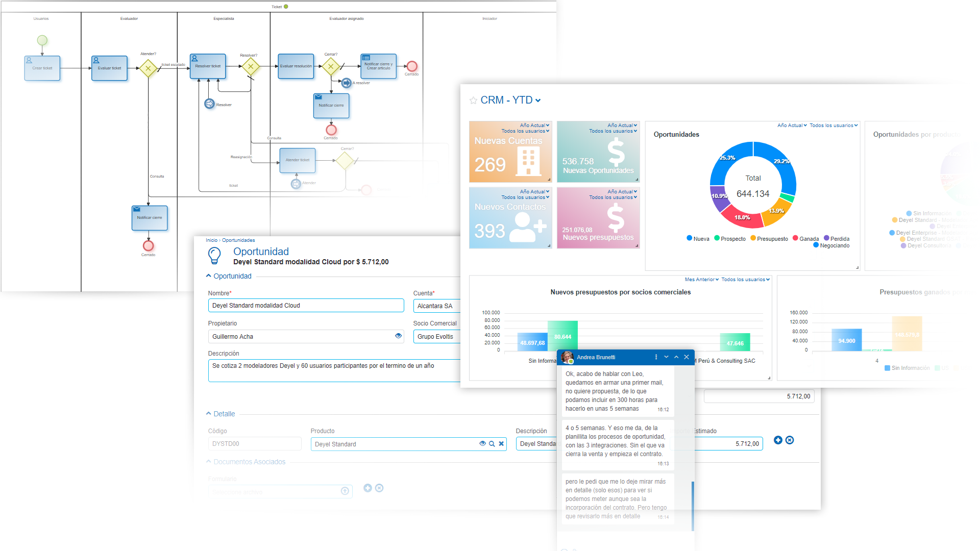Toggle Ganada series in Oportunidades legend
The width and height of the screenshot is (980, 551).
805,239
